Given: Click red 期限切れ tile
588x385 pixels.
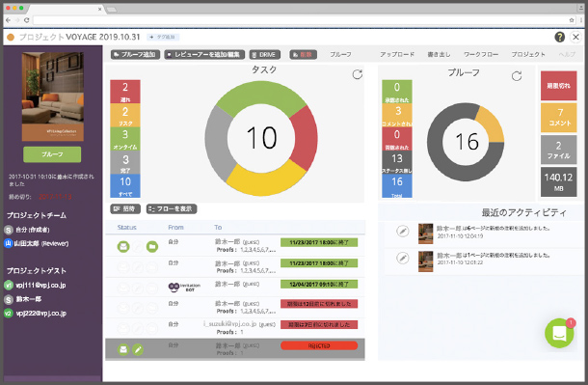Looking at the screenshot, I should [x=559, y=86].
